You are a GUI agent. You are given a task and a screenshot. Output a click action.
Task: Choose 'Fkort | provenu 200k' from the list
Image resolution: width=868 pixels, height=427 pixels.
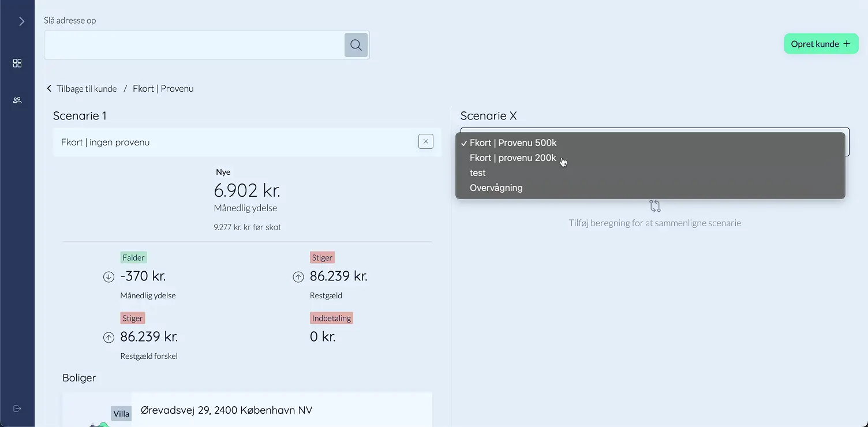click(x=513, y=158)
